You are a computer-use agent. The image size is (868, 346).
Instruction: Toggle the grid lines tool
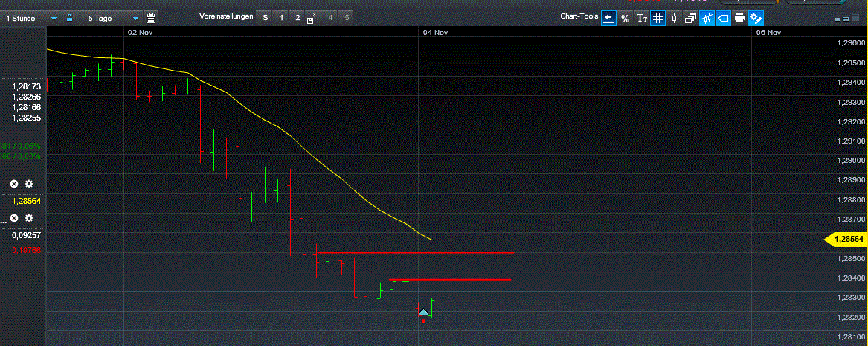(x=658, y=19)
